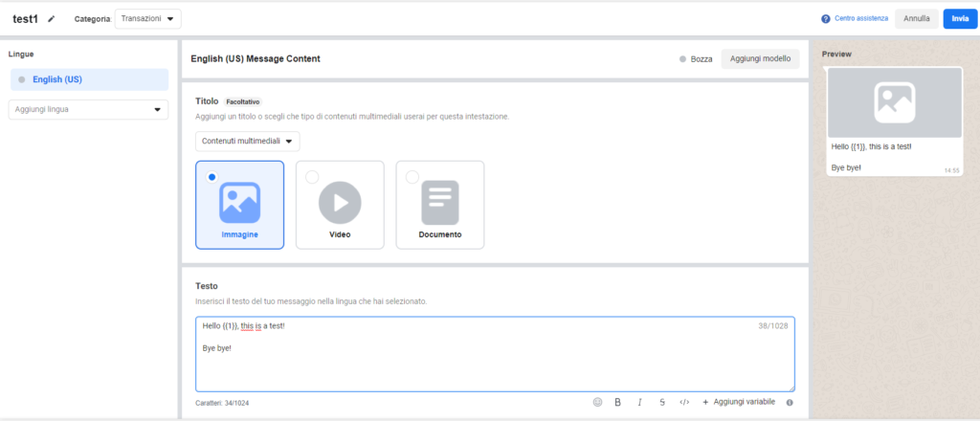This screenshot has width=980, height=421.
Task: Open the emoji picker in text toolbar
Action: pyautogui.click(x=598, y=402)
